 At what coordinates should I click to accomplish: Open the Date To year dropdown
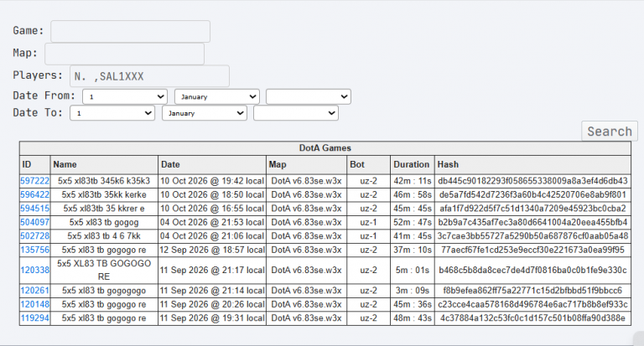(296, 113)
